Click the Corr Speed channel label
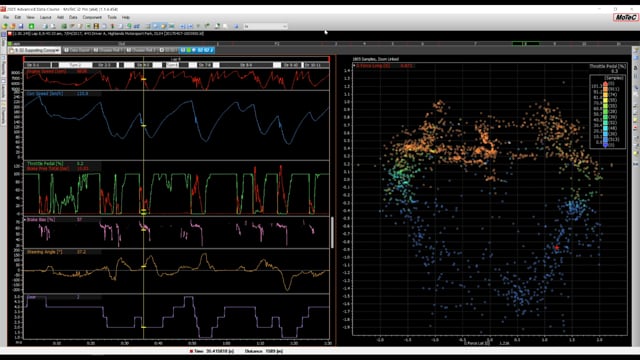 coord(45,94)
